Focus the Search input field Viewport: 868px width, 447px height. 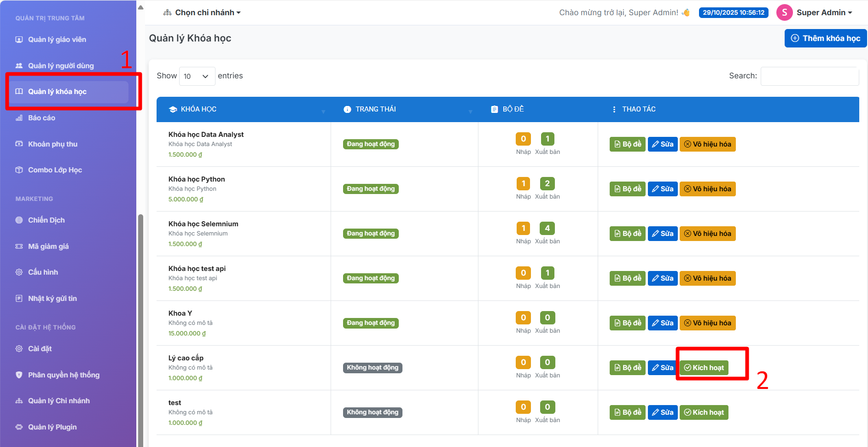(x=809, y=76)
